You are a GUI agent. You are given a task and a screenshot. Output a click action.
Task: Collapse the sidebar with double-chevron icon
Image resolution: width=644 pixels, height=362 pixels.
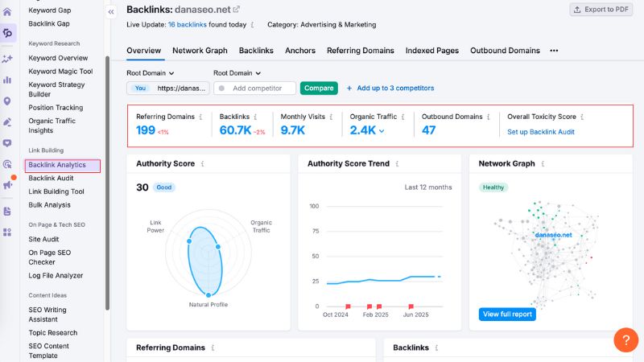coord(111,11)
